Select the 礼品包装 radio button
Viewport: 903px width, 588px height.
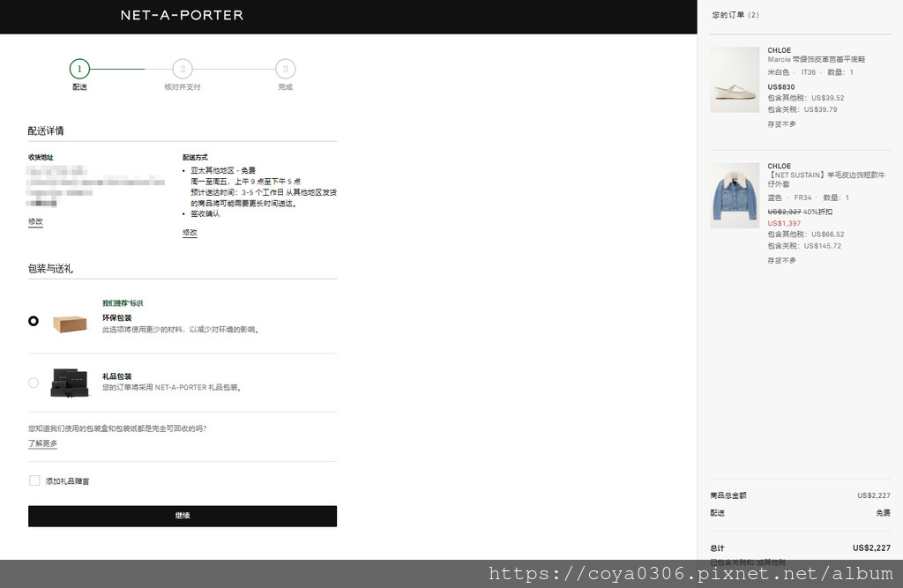pos(34,383)
